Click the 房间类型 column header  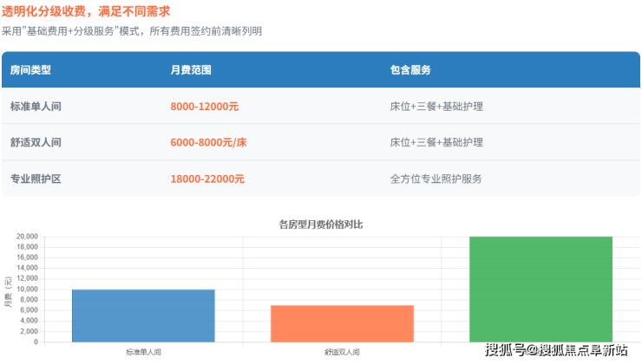pos(30,70)
